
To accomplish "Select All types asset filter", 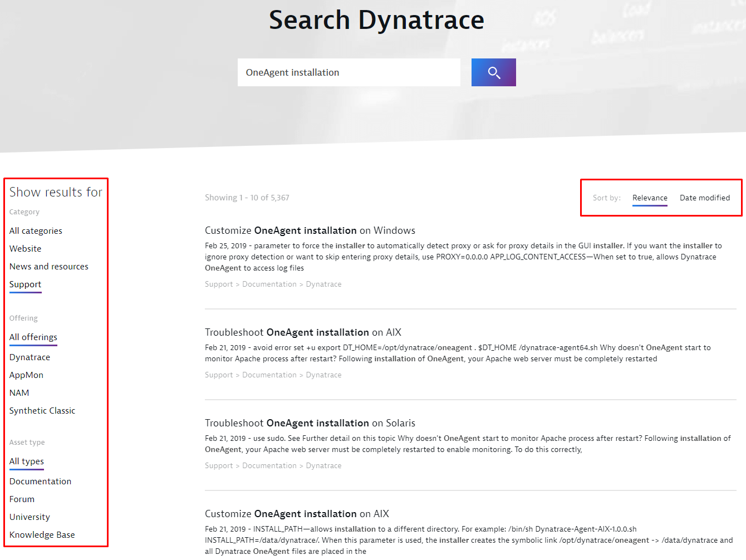I will click(26, 461).
